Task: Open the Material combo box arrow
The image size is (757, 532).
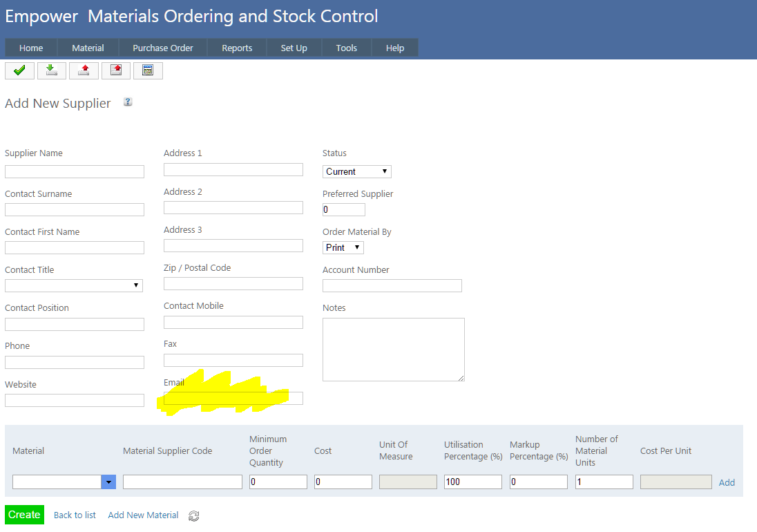Action: [x=108, y=482]
